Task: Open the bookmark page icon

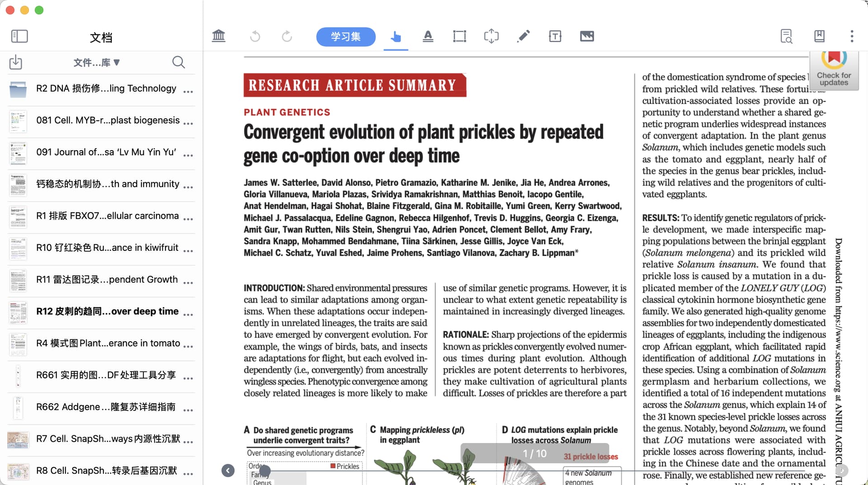Action: [x=819, y=36]
